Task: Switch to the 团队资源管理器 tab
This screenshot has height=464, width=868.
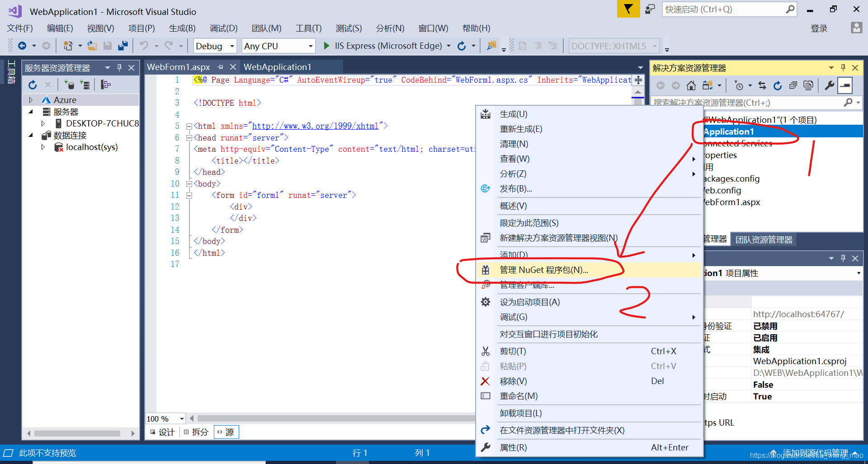Action: (x=764, y=240)
